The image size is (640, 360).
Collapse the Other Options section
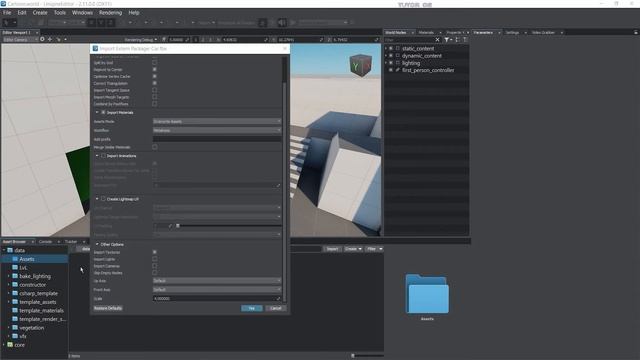click(x=97, y=244)
